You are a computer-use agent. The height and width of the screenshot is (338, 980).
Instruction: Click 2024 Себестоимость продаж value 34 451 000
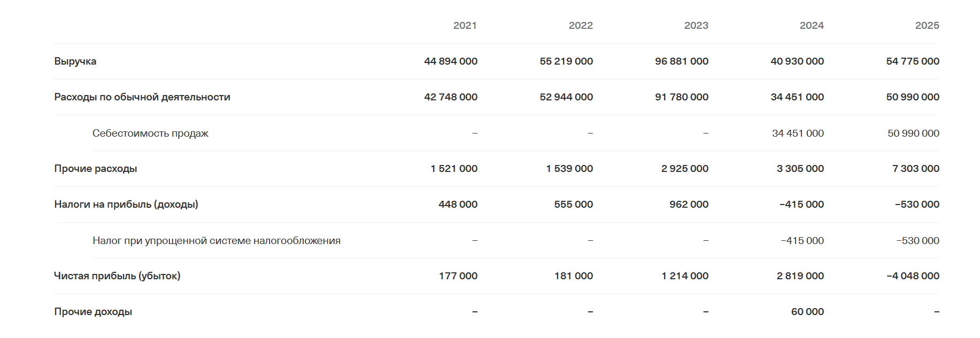click(x=798, y=133)
